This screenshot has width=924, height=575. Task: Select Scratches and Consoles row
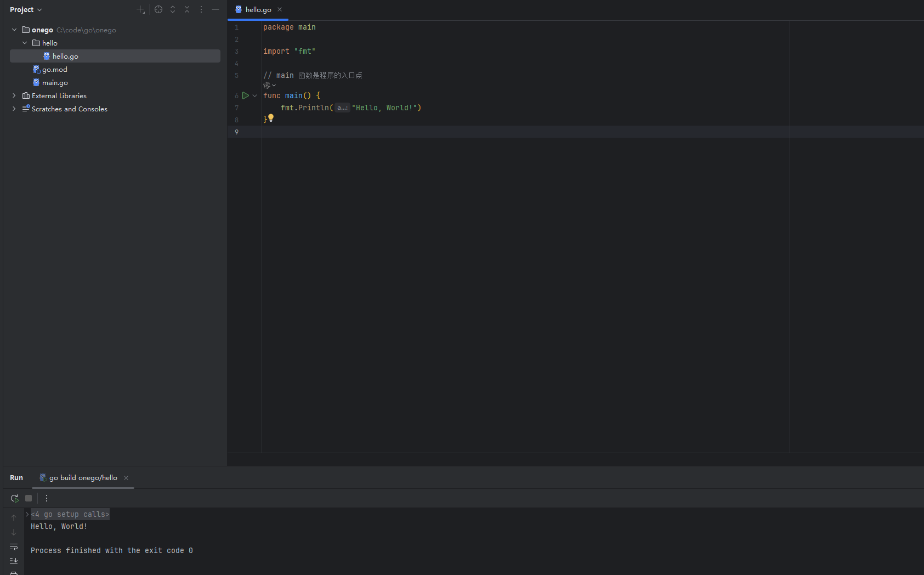pos(115,109)
